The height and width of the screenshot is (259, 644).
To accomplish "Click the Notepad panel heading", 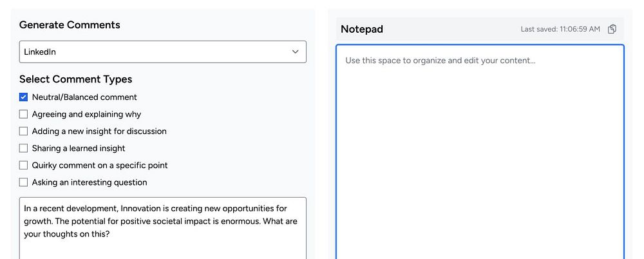I will tap(361, 29).
